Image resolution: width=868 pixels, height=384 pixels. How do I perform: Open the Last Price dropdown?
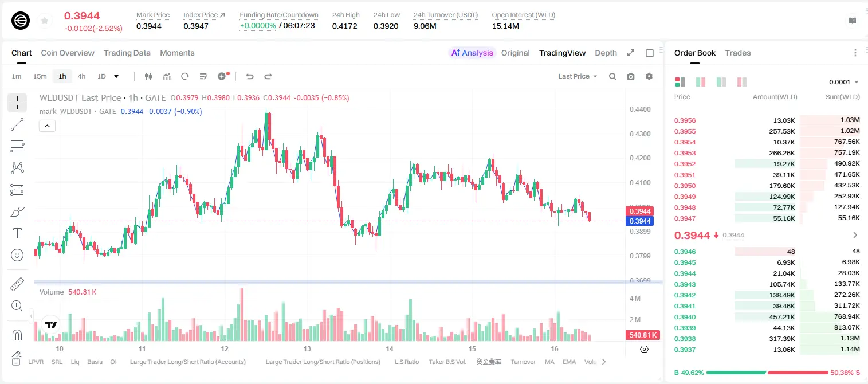click(x=578, y=76)
